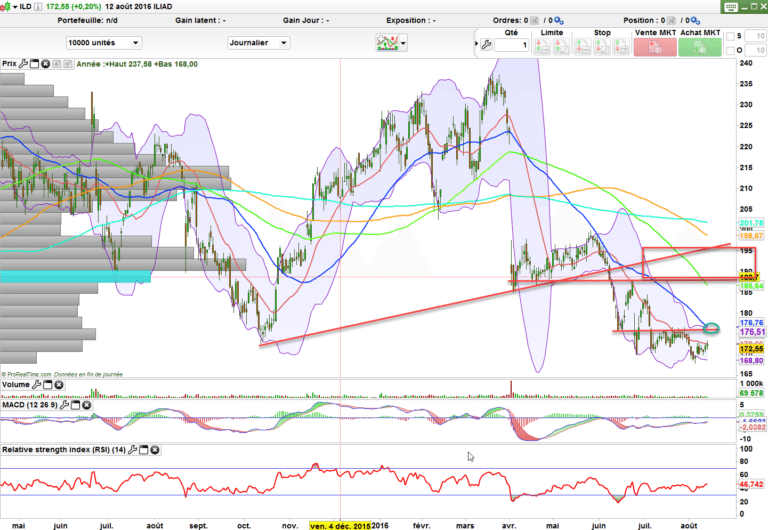Open the 10000 unités dropdown
Image resolution: width=768 pixels, height=530 pixels.
point(103,43)
